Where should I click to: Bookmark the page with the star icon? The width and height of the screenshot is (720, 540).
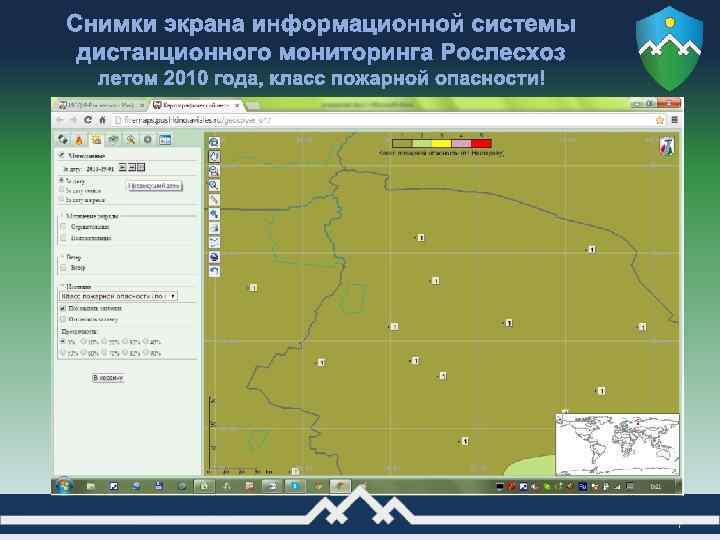click(x=660, y=120)
